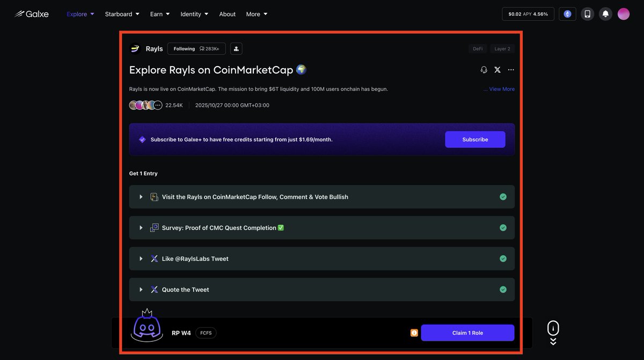
Task: Open the Starboard dropdown menu
Action: point(122,14)
